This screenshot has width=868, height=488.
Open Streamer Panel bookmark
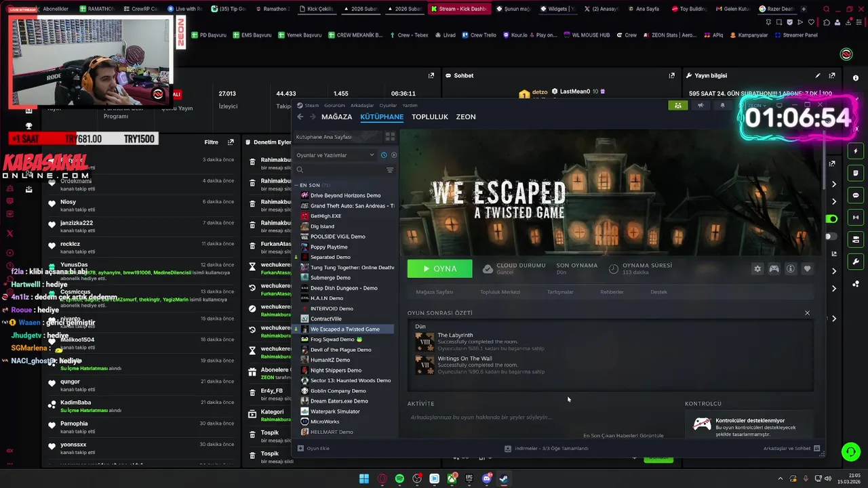click(x=796, y=35)
